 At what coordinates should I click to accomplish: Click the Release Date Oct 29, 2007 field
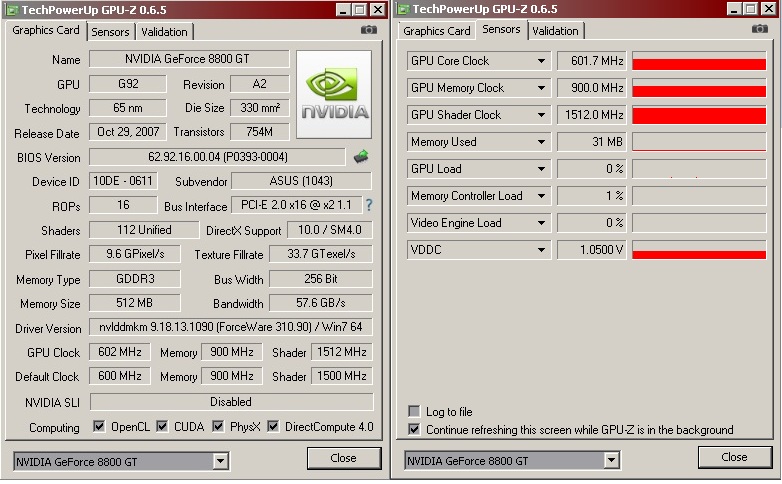click(x=128, y=132)
